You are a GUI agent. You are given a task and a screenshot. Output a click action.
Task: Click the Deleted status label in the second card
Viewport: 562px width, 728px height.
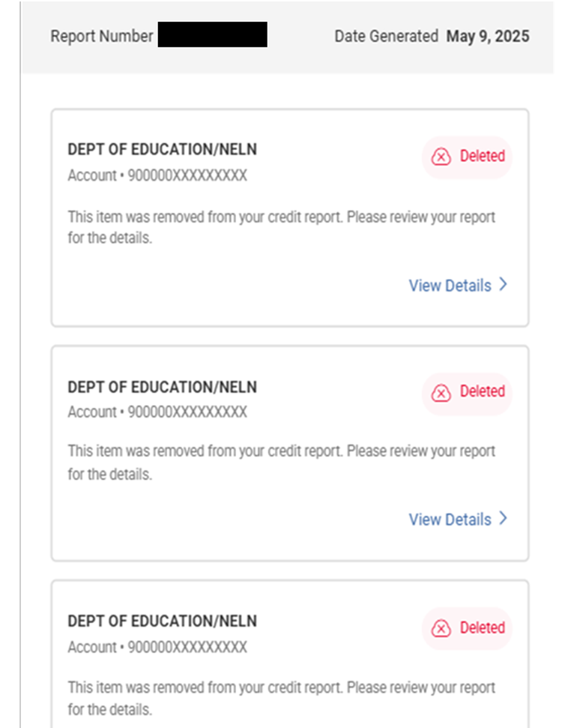point(482,392)
